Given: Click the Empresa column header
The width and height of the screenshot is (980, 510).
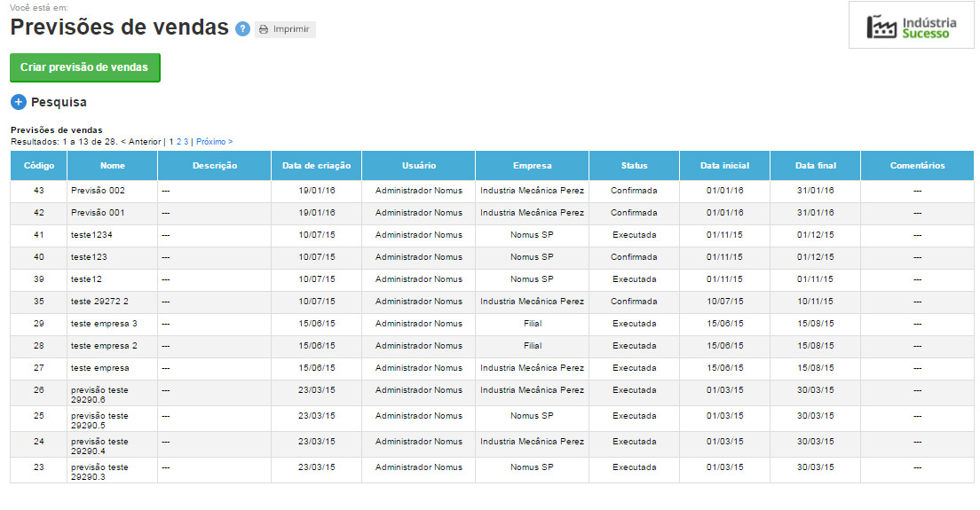Looking at the screenshot, I should (x=532, y=166).
